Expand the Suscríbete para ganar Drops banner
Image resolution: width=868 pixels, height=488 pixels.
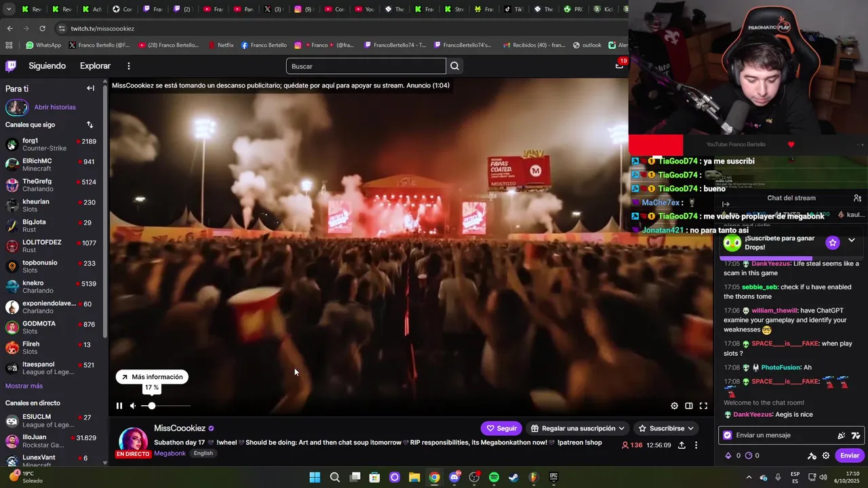pos(852,241)
